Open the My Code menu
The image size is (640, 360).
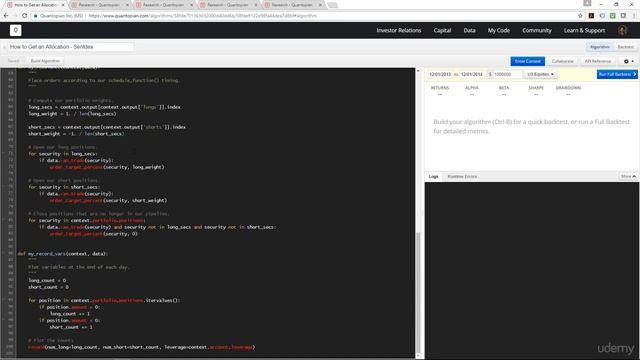pyautogui.click(x=499, y=30)
